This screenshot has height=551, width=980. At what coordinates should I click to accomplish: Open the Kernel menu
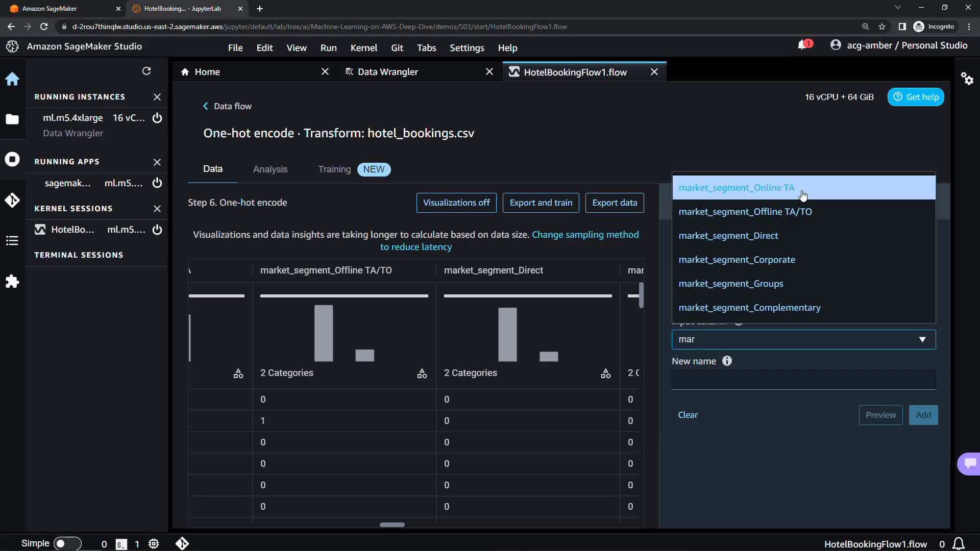coord(363,48)
